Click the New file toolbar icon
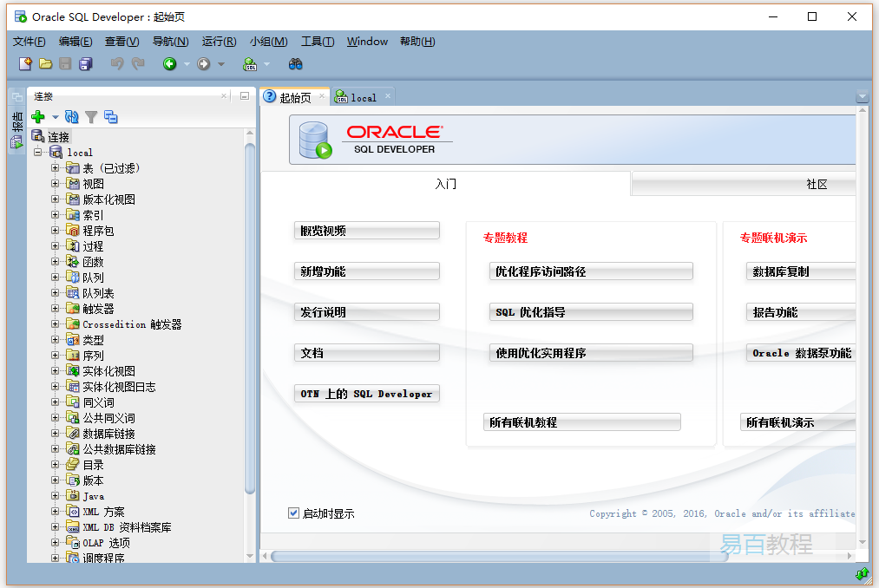This screenshot has height=588, width=879. click(25, 63)
